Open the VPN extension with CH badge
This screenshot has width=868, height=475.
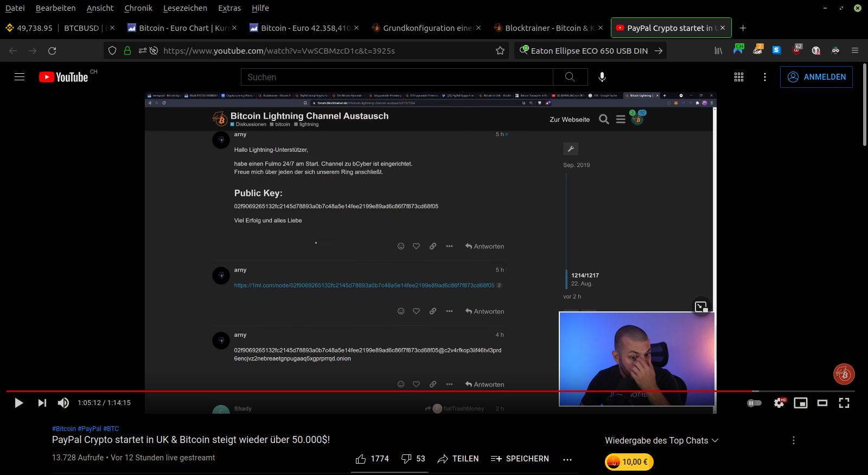point(738,49)
